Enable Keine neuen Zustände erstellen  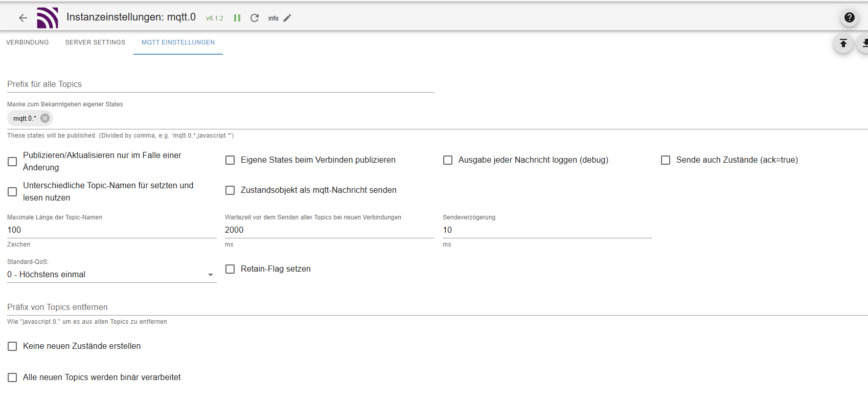point(12,346)
